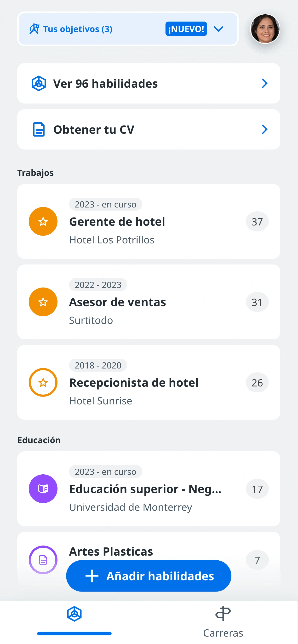Open the skills hexagon icon beside Ver 96 habilidades
The height and width of the screenshot is (644, 298).
39,83
